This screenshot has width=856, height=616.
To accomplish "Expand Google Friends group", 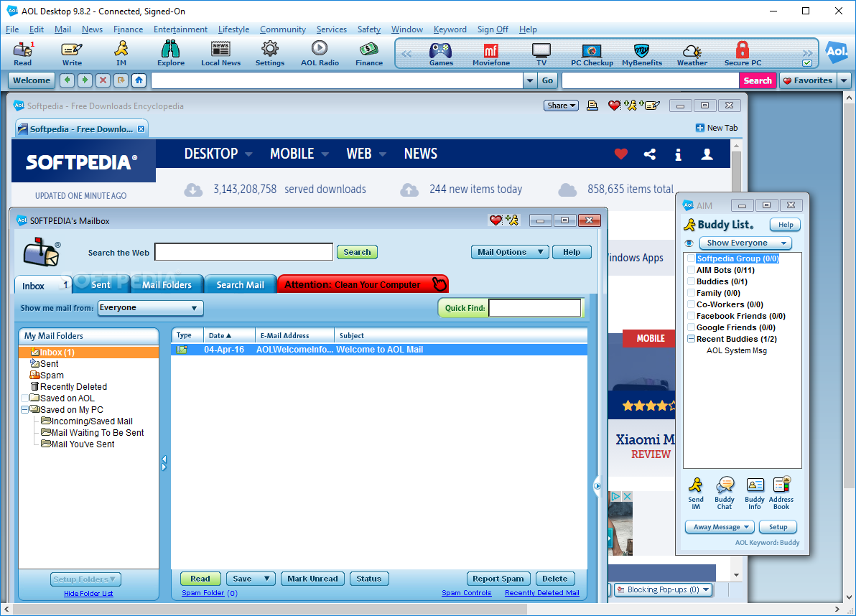I will tap(691, 327).
